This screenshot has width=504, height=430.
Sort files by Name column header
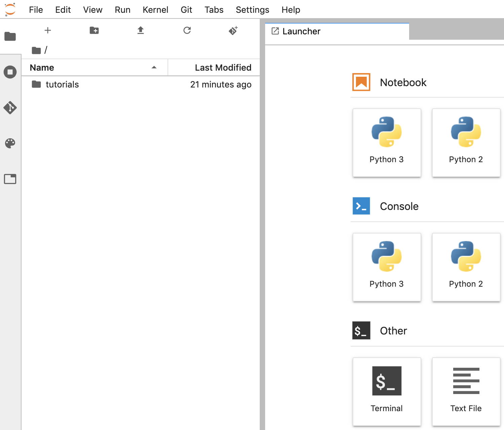pos(42,68)
